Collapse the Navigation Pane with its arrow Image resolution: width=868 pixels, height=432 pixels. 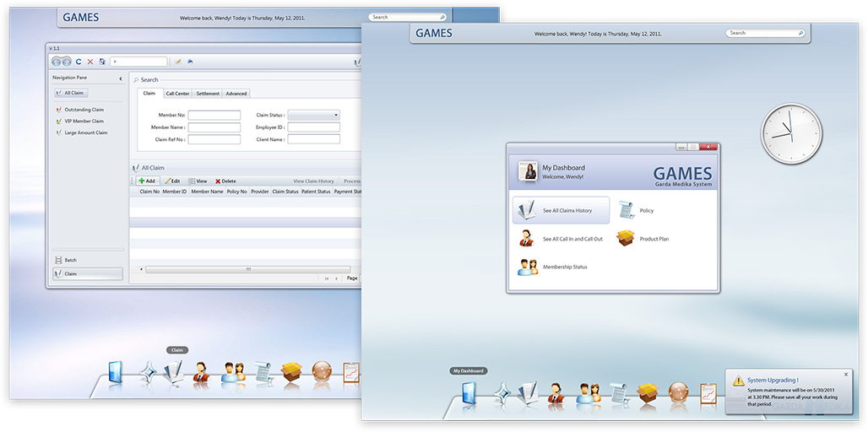point(120,78)
